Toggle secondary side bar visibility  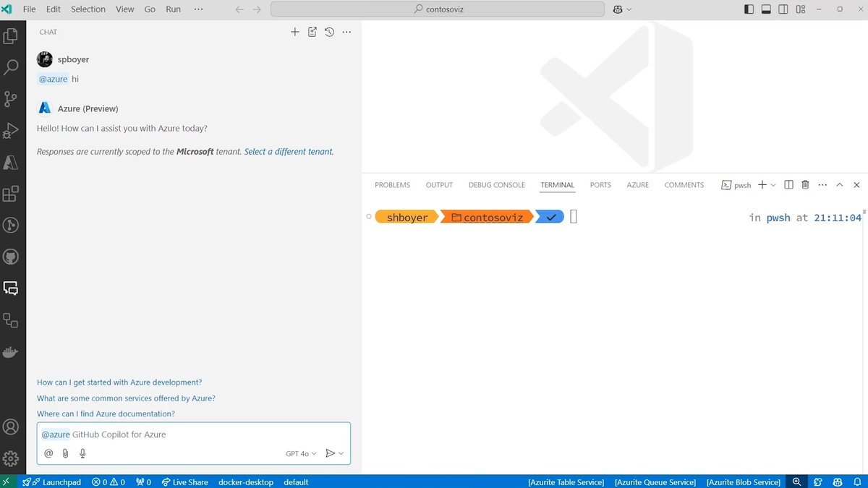tap(783, 9)
